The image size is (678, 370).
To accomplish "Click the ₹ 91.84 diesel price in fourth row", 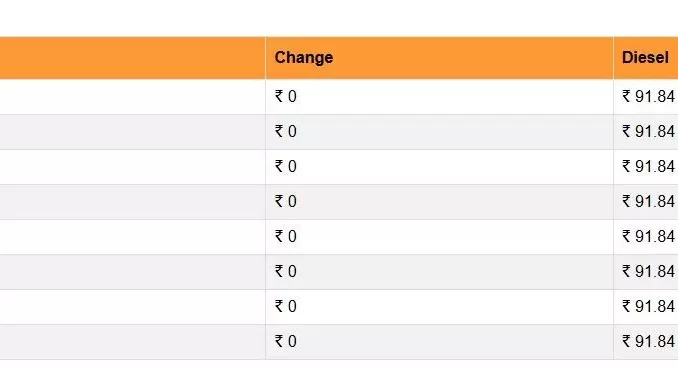I will [x=648, y=201].
